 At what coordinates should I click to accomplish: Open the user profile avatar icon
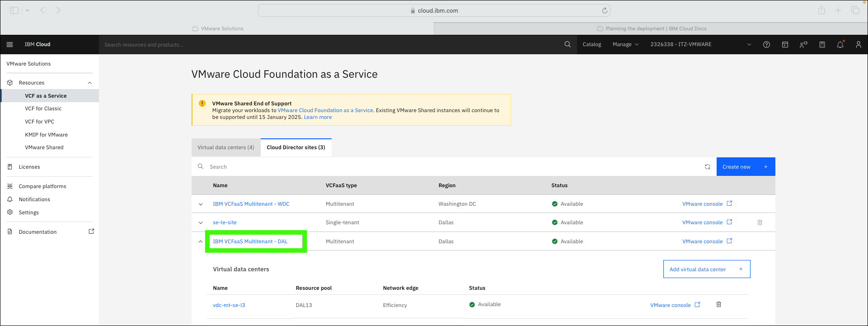click(x=859, y=44)
